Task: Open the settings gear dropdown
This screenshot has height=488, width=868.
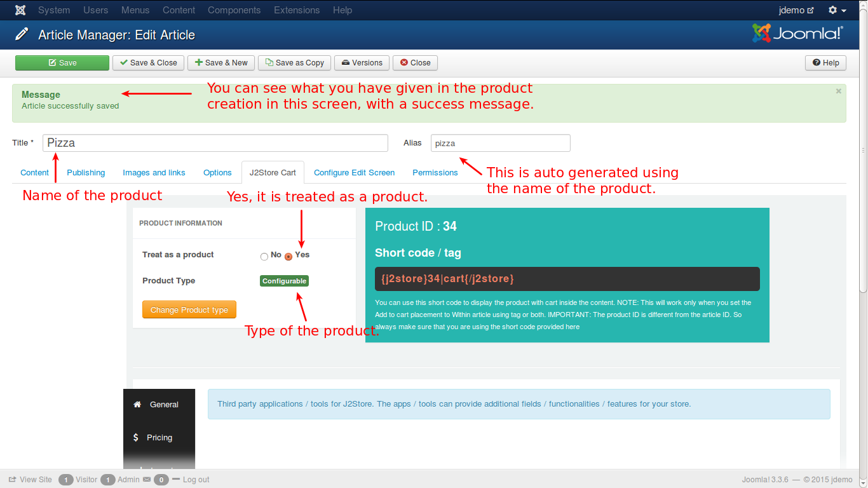Action: (837, 10)
